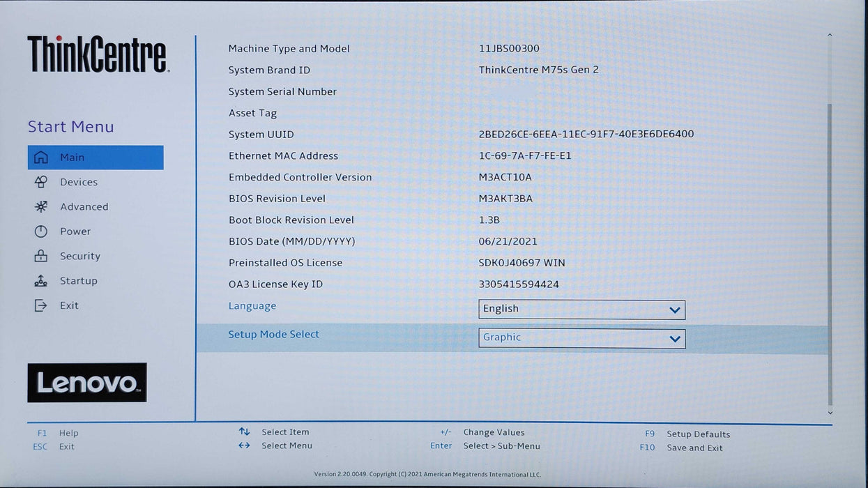Click the scrollbar up arrow
The height and width of the screenshot is (488, 868).
(830, 35)
